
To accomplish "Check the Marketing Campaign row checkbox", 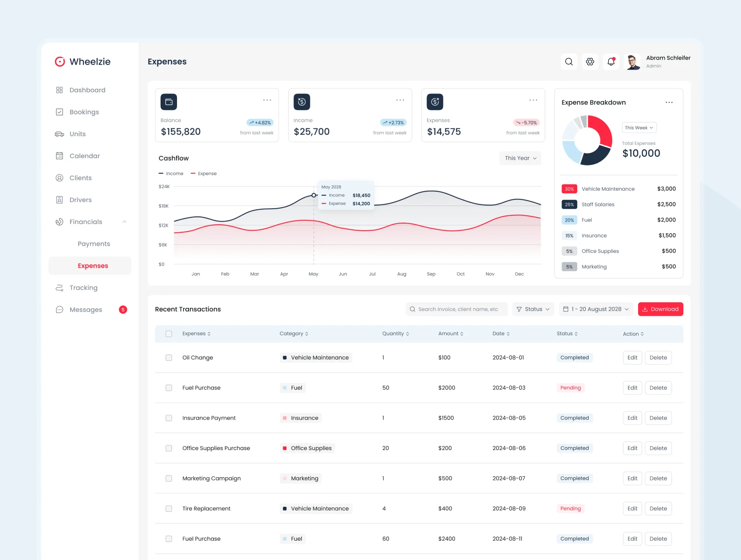I will click(169, 478).
